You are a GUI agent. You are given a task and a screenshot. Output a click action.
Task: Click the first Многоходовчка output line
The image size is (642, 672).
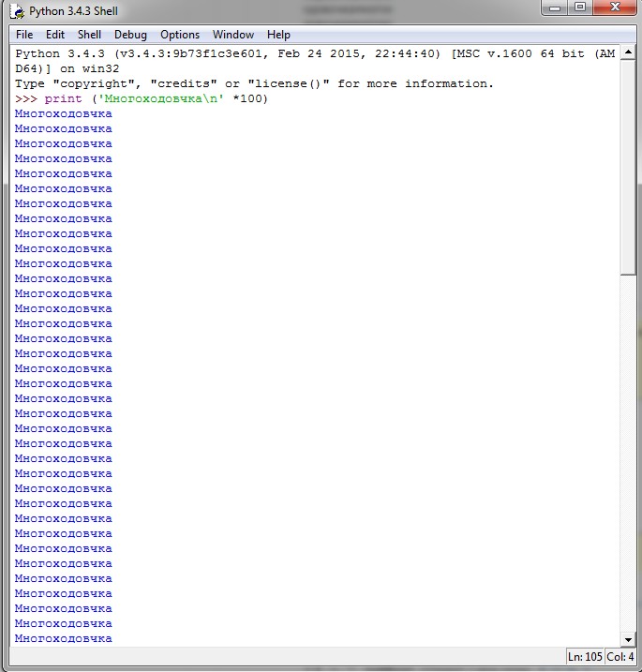63,113
